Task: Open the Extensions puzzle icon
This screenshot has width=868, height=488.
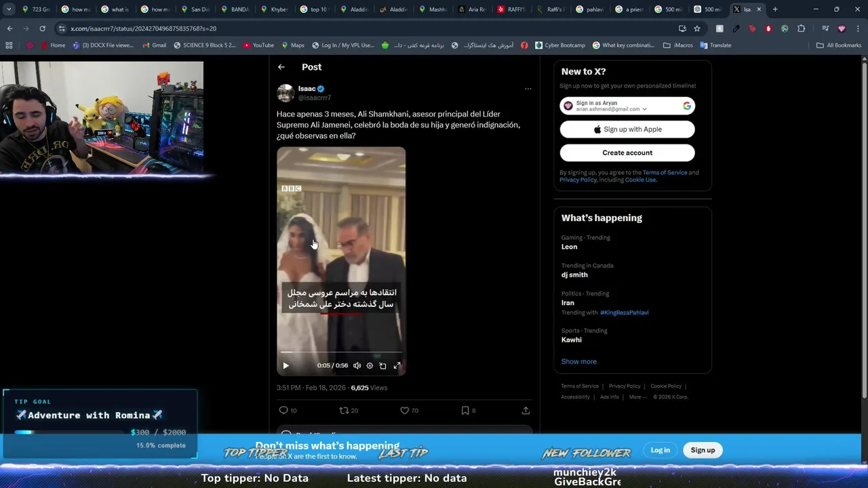Action: click(801, 28)
